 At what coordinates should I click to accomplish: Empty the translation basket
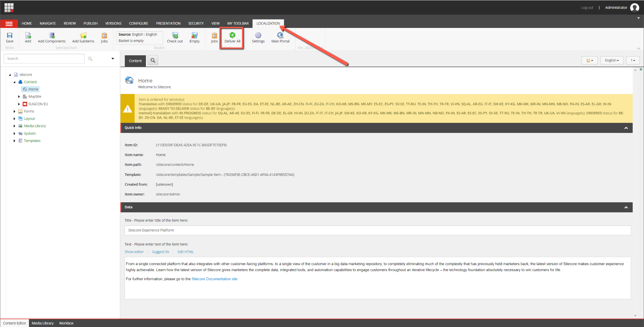[194, 37]
